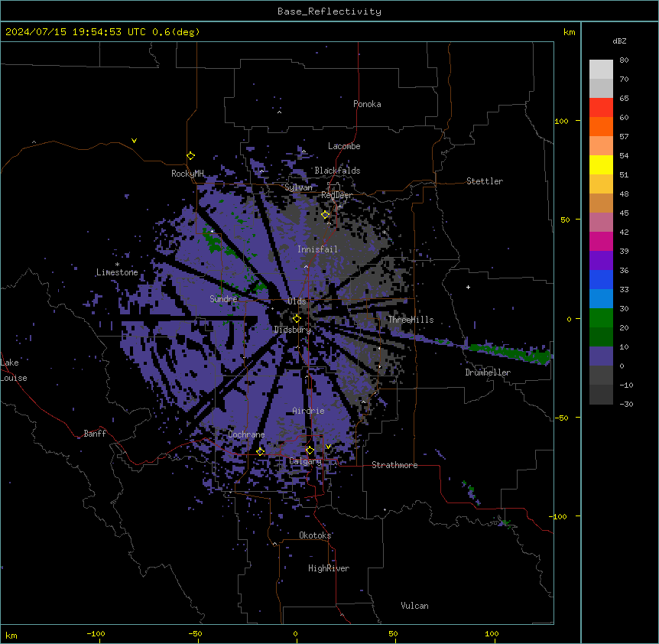Select the Didsbury label
Screen dimensions: 659x644
tap(293, 330)
